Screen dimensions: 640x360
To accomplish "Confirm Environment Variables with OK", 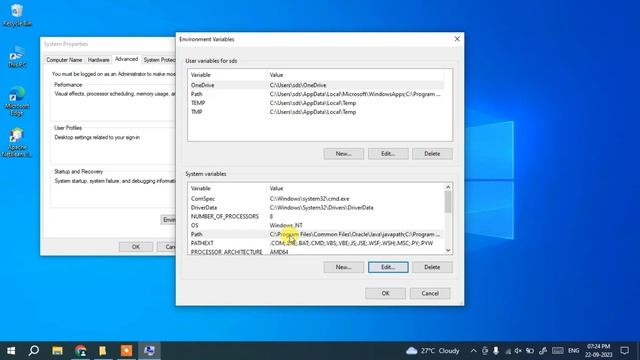I will (385, 293).
